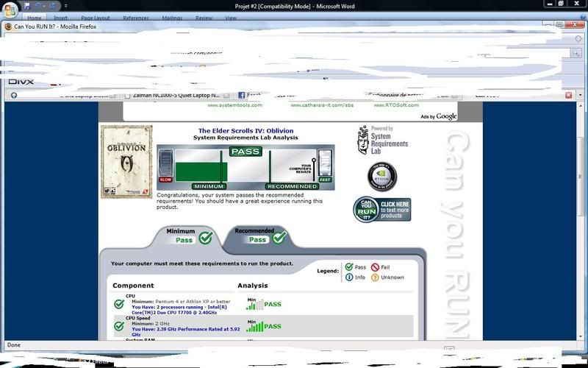Click the Firefox logo in the window title bar

(8, 26)
